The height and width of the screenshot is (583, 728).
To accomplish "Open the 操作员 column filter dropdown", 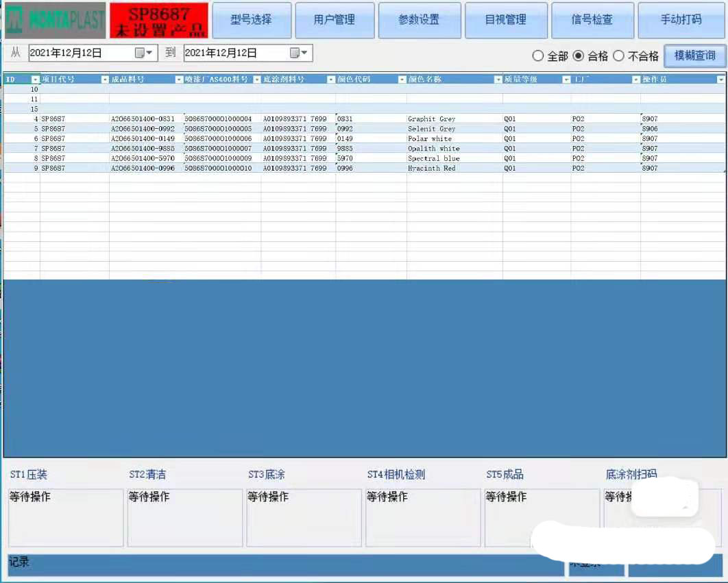I will point(720,79).
